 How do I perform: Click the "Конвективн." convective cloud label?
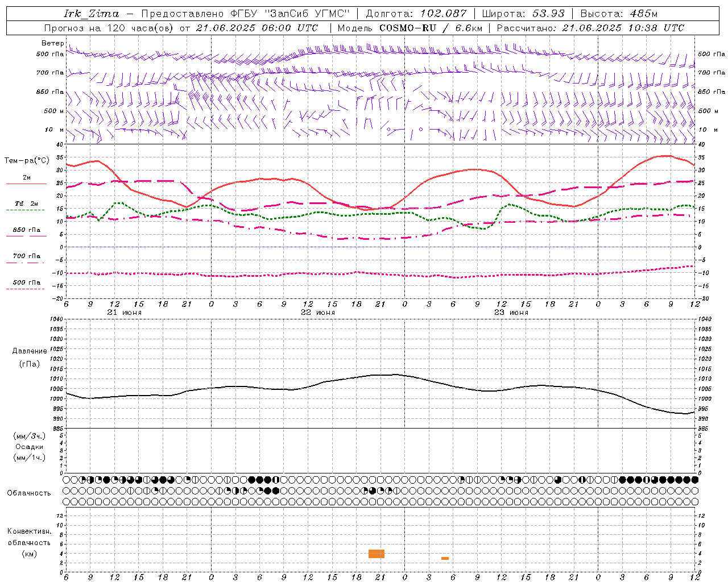pyautogui.click(x=30, y=531)
